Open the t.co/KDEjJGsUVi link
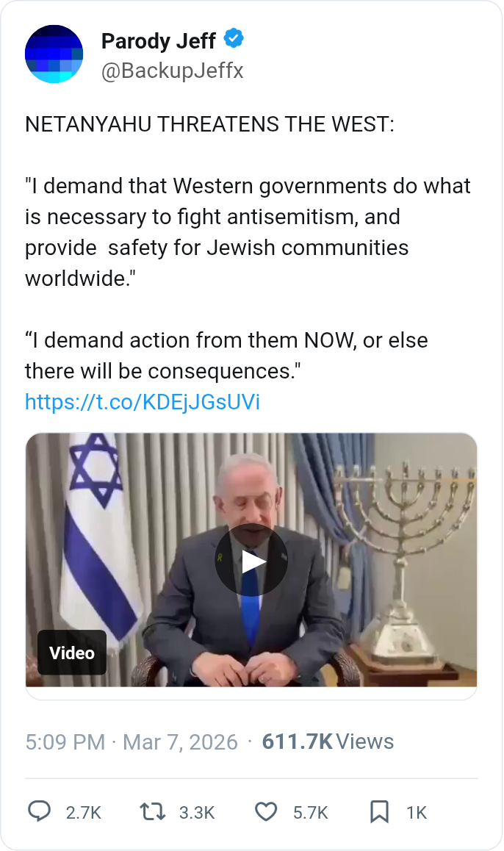This screenshot has width=504, height=851. coord(142,402)
